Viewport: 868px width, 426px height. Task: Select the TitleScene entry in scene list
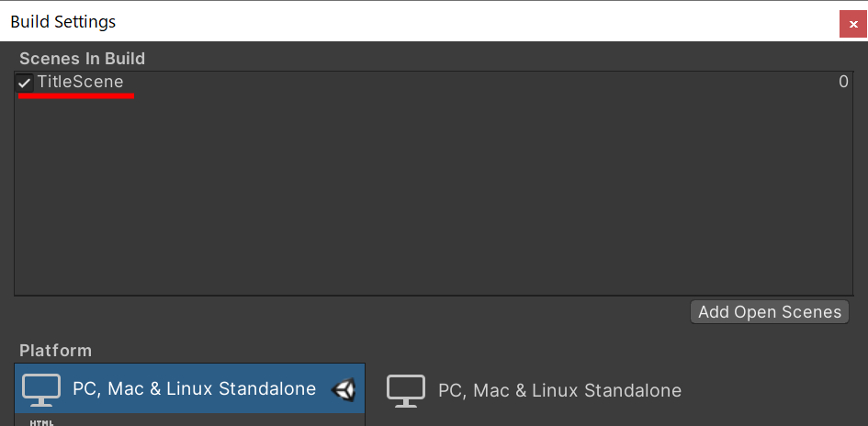click(x=433, y=83)
